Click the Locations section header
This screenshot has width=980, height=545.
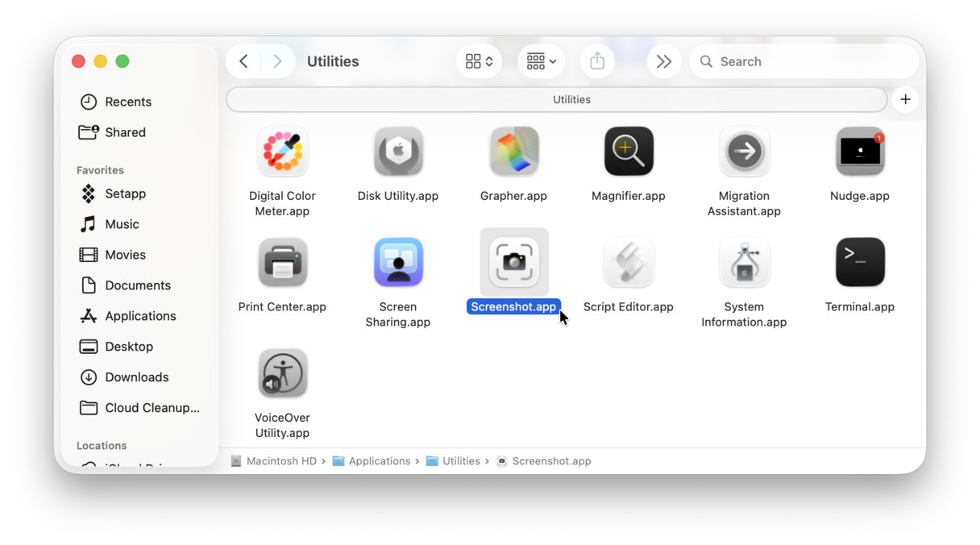tap(102, 445)
